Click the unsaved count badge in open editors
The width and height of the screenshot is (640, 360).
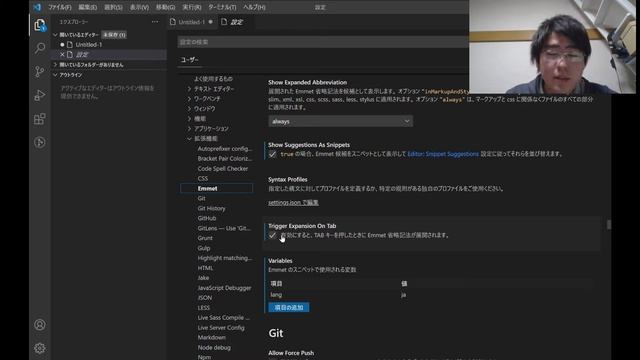pos(114,35)
